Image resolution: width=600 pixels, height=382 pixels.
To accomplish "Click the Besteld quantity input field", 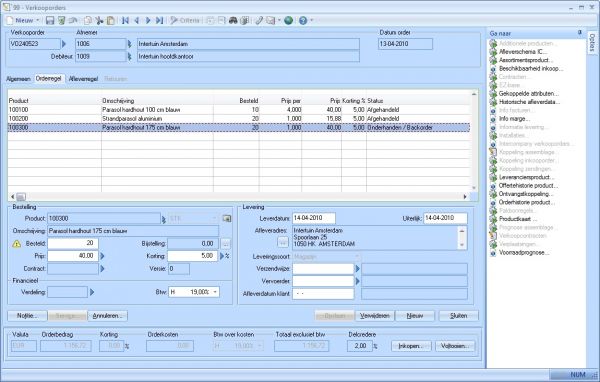I will [73, 243].
